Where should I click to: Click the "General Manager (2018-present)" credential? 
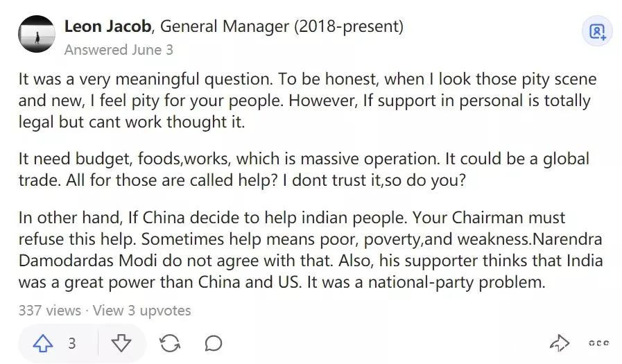coord(282,27)
